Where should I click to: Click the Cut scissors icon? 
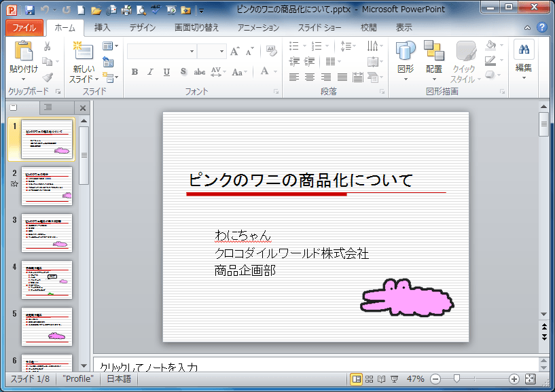click(47, 46)
